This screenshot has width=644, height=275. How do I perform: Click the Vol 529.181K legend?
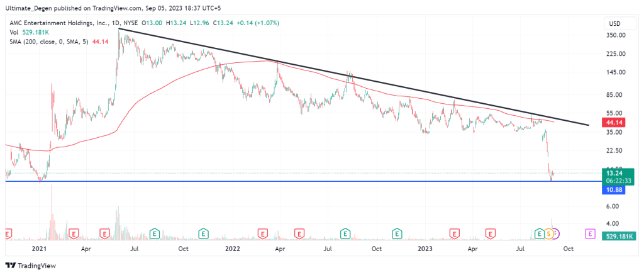coord(28,33)
